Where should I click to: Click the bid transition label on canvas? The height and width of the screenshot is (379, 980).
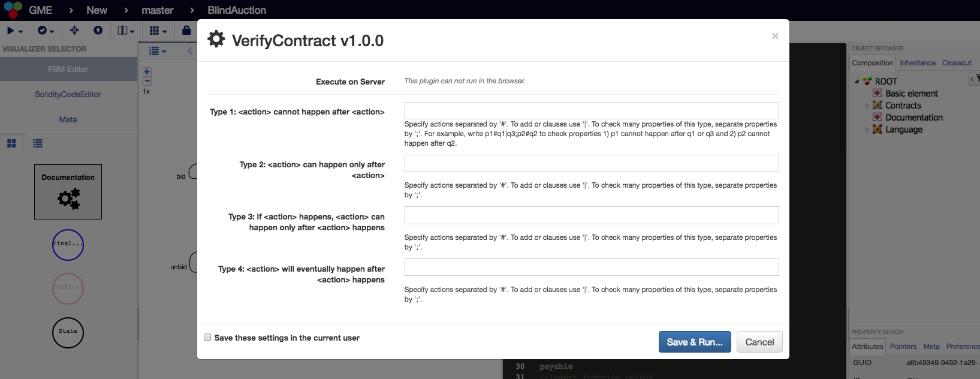[x=180, y=176]
